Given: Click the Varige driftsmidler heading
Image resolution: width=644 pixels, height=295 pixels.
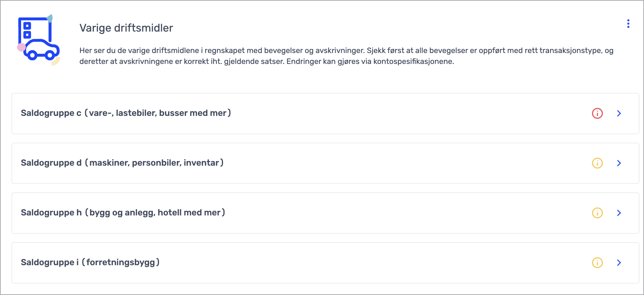Looking at the screenshot, I should click(126, 28).
